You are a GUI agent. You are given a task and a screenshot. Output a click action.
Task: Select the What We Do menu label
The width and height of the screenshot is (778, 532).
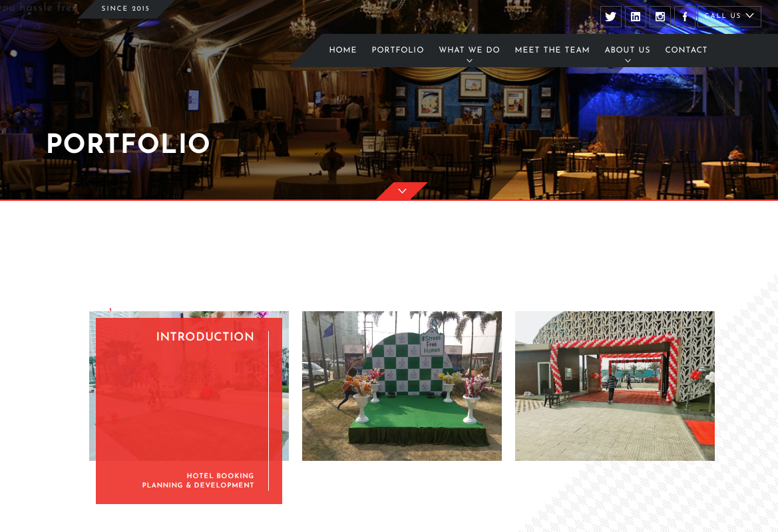(x=469, y=50)
